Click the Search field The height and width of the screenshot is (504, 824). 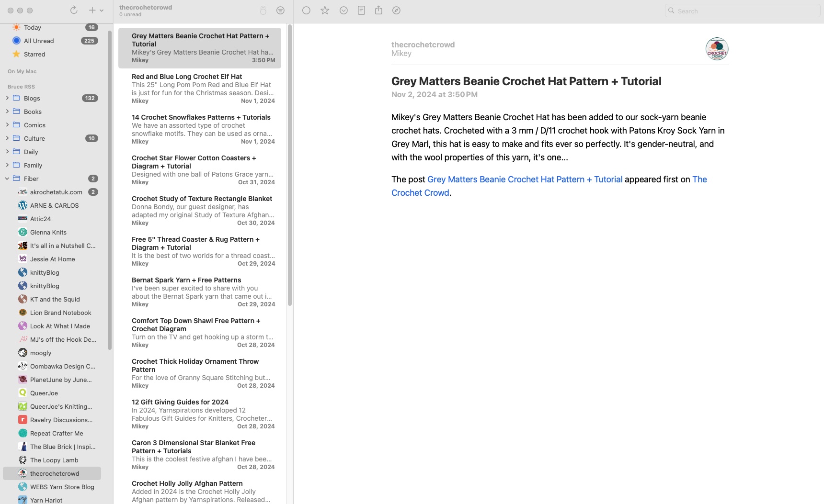coord(743,11)
